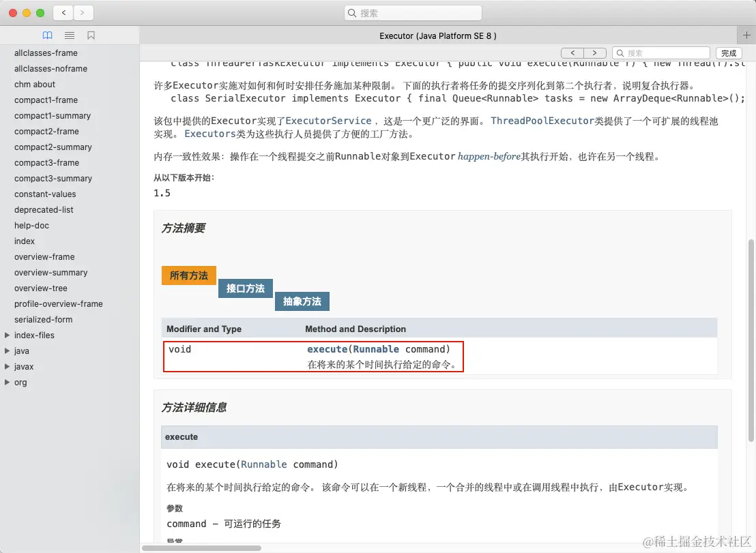Click the void cell in the method table
Image resolution: width=756 pixels, height=553 pixels.
180,349
